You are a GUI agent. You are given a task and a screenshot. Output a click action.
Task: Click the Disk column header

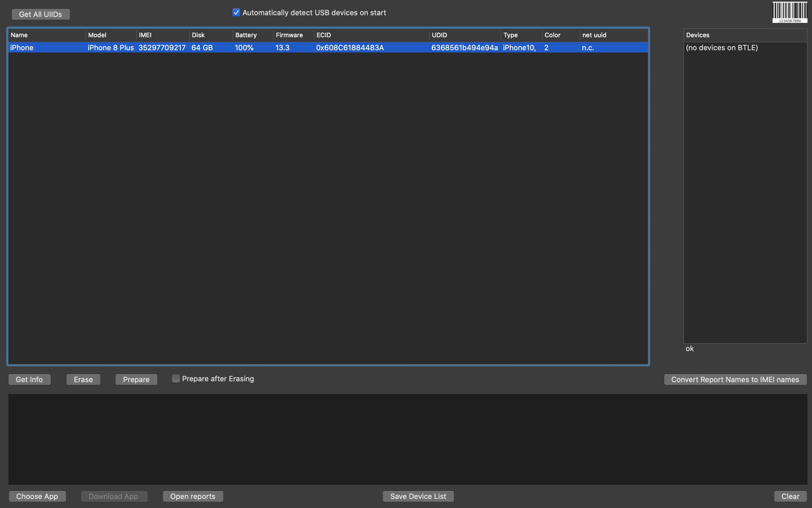[211, 35]
